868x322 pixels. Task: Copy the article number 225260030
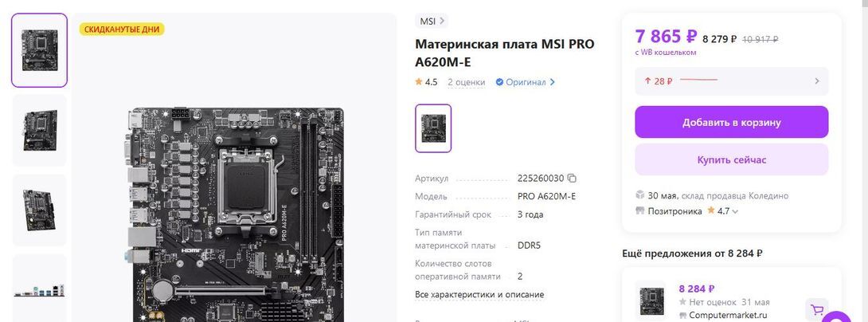573,179
